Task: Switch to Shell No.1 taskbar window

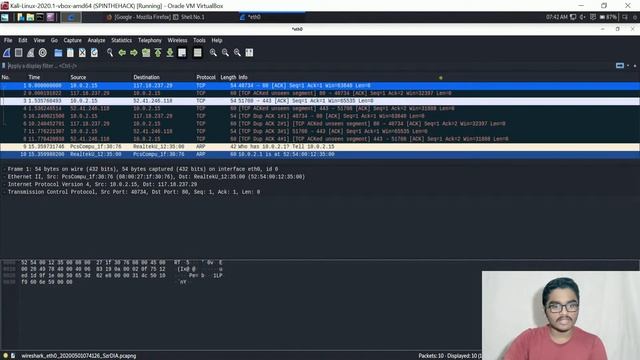Action: pos(189,17)
